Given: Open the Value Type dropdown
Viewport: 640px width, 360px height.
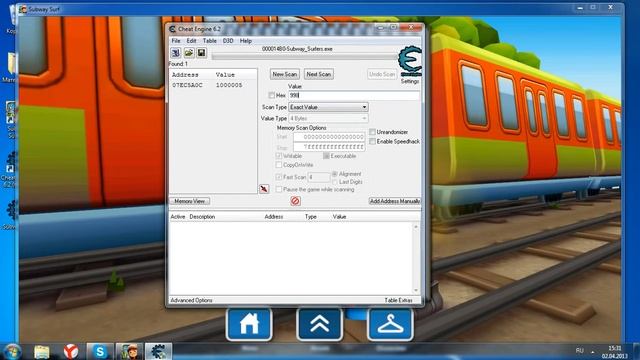Looking at the screenshot, I should [x=328, y=118].
